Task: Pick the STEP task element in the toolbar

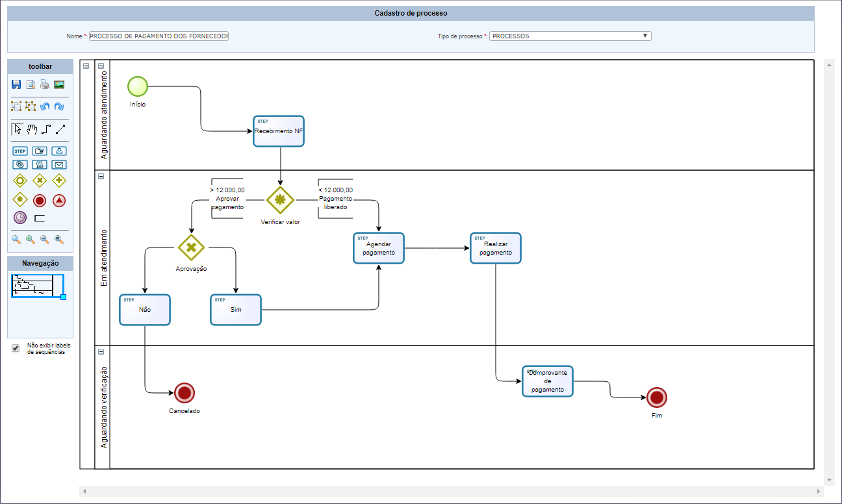Action: [20, 151]
